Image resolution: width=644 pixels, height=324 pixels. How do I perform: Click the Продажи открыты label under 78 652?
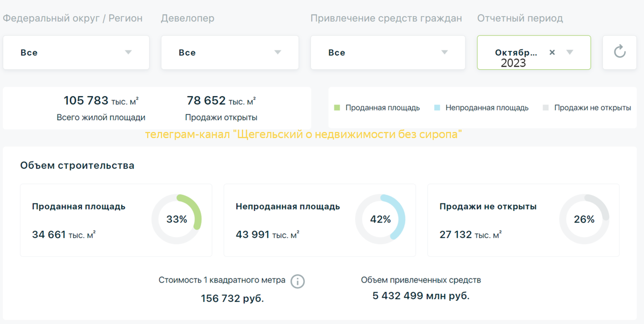pyautogui.click(x=221, y=117)
